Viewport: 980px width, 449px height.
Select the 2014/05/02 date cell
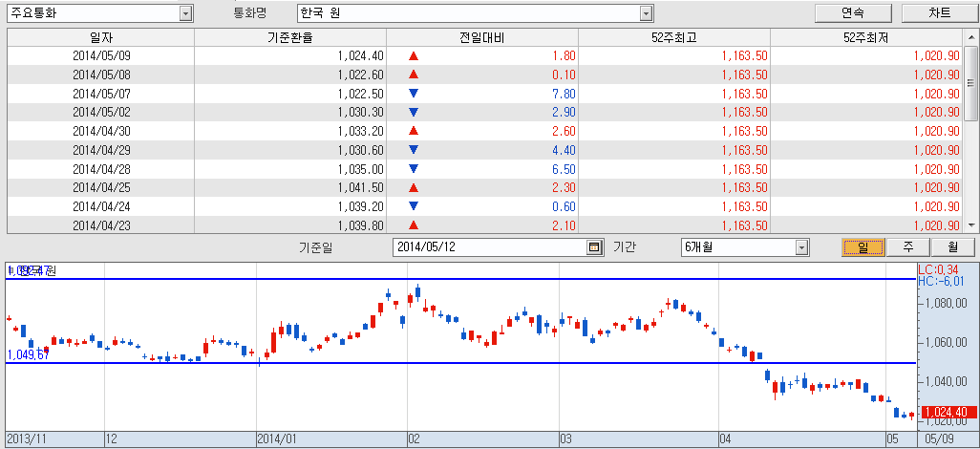pyautogui.click(x=101, y=112)
